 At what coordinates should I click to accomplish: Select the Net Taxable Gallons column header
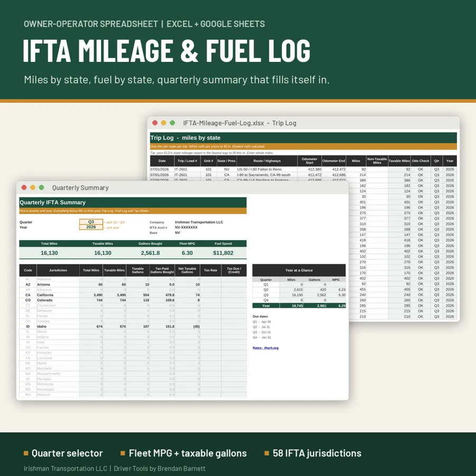(x=187, y=270)
